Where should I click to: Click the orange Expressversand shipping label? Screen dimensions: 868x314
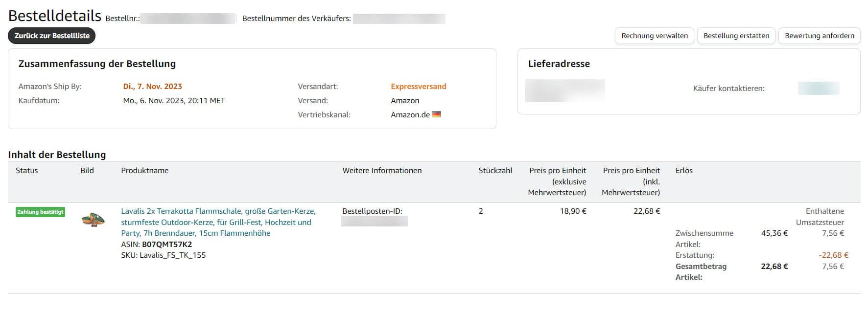tap(418, 87)
